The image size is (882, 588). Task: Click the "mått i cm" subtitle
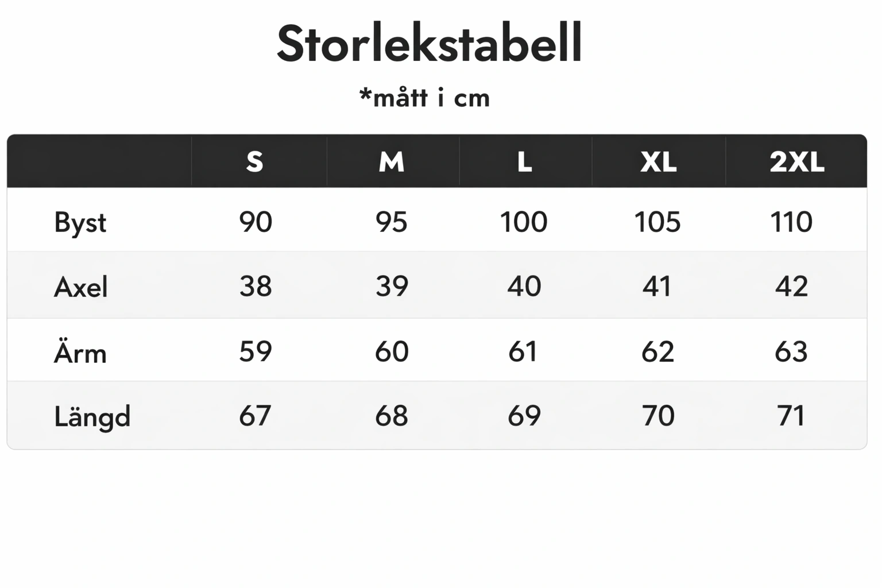(424, 98)
